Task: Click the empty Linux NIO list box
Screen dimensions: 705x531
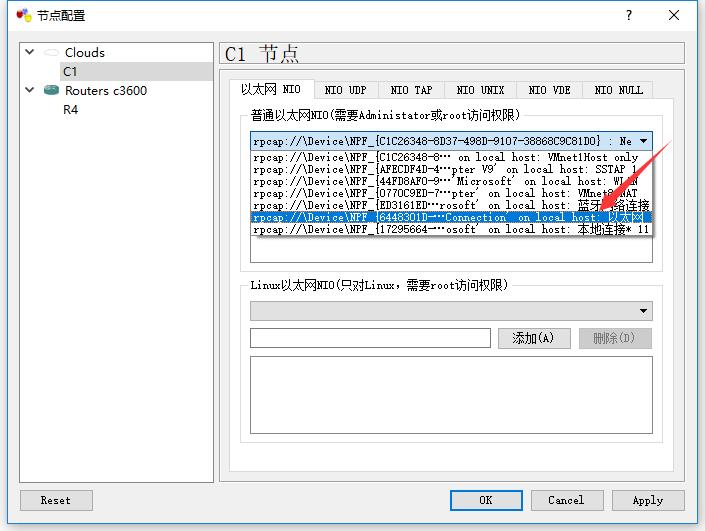Action: click(451, 395)
